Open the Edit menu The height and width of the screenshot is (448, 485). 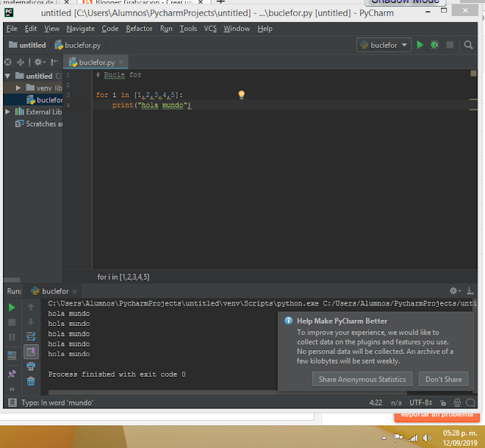click(x=31, y=29)
